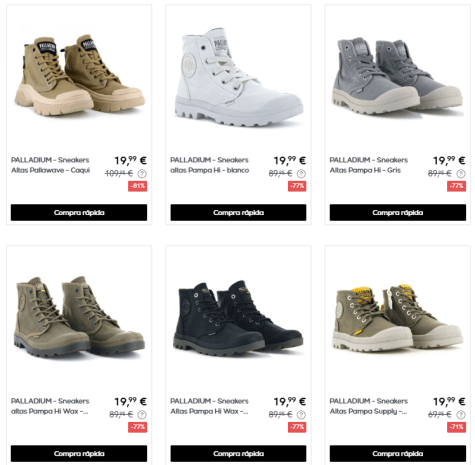Click price info icon for Pampa Hi Gris
Viewport: 475px width, 465px height.
[x=461, y=174]
